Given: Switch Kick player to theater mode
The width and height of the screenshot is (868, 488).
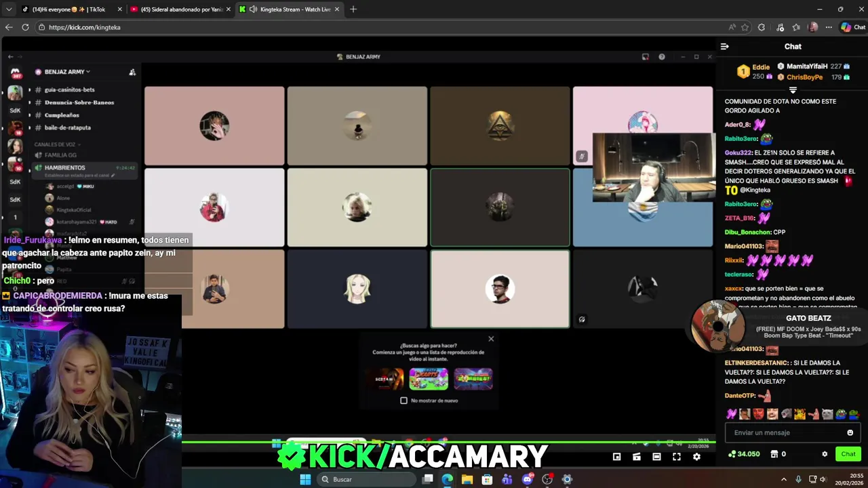Looking at the screenshot, I should coord(656,457).
